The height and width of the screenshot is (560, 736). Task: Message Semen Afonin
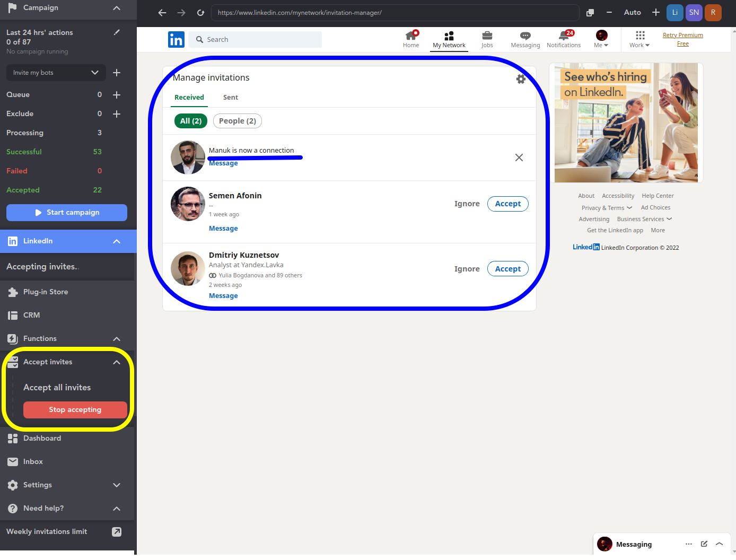click(x=223, y=229)
